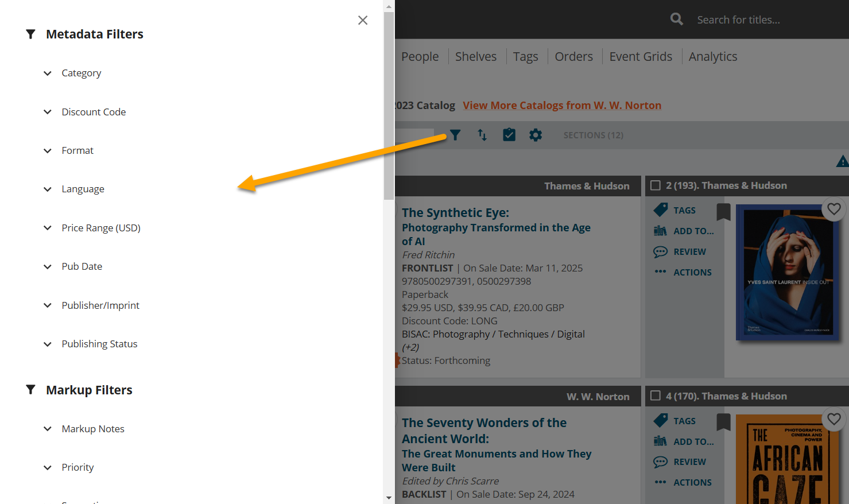Open View More Catalogs from W. W. Norton
This screenshot has height=504, width=849.
click(x=562, y=106)
